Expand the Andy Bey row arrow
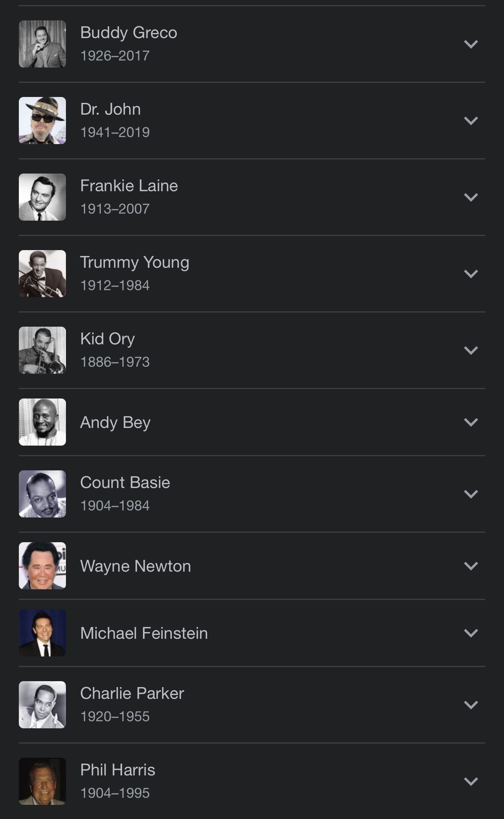Image resolution: width=504 pixels, height=819 pixels. 471,422
